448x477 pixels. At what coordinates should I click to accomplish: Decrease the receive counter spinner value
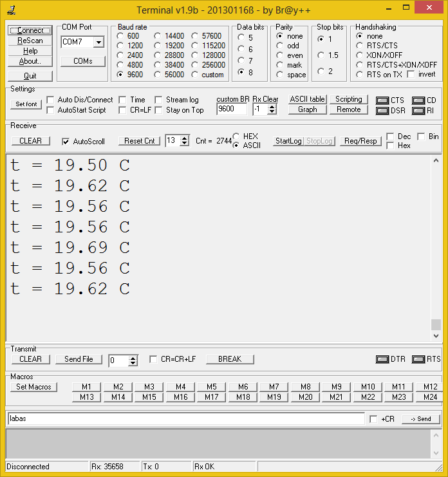[x=184, y=144]
